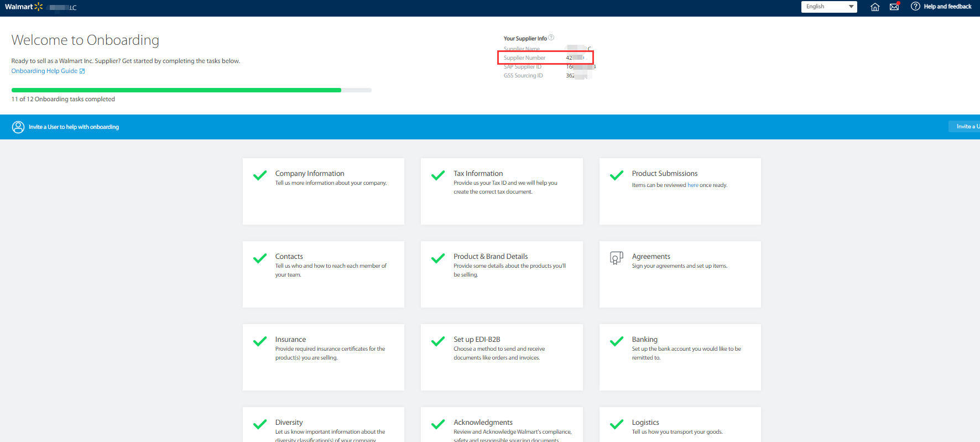Click the 'Supplier Number' label
This screenshot has width=980, height=442.
pyautogui.click(x=524, y=58)
